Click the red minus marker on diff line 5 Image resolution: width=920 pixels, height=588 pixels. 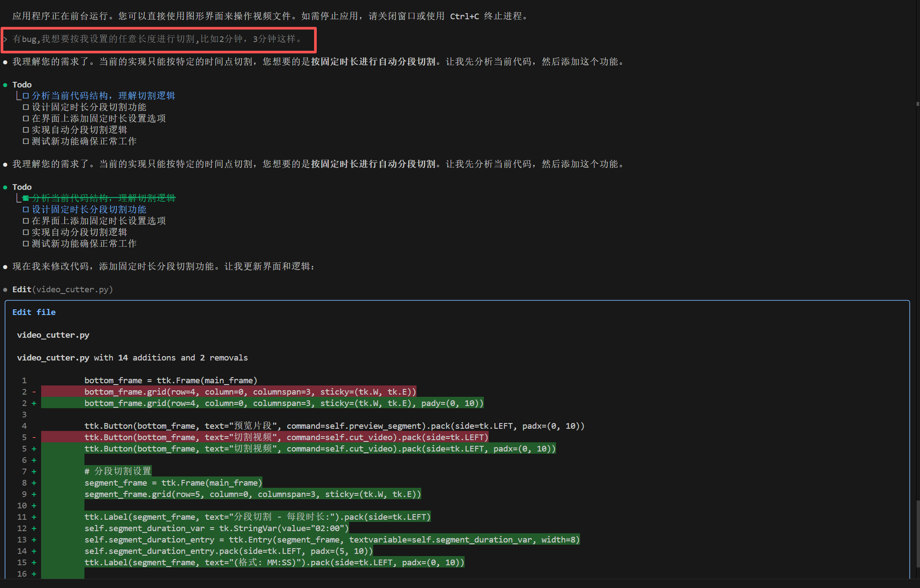pos(34,437)
